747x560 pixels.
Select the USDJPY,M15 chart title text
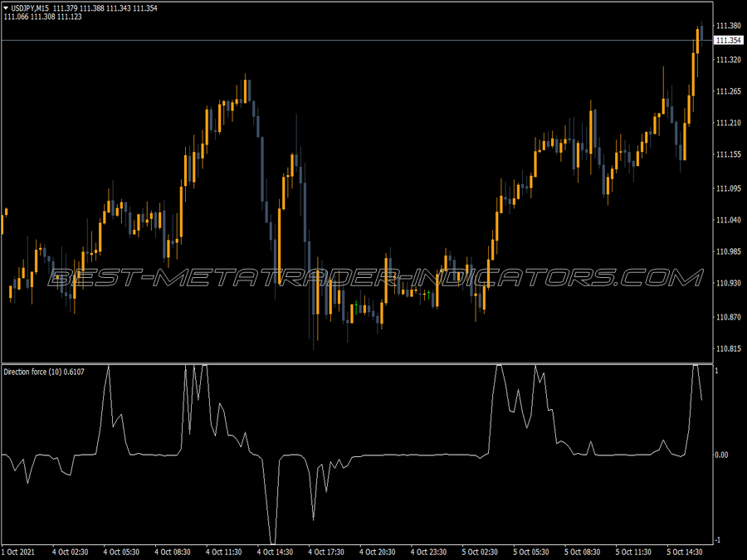(x=30, y=8)
